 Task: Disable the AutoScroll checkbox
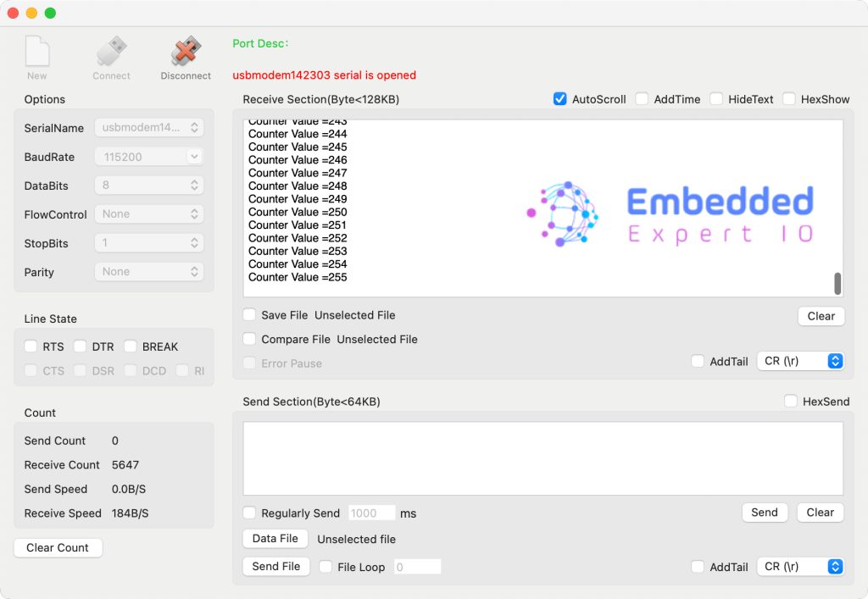(559, 99)
